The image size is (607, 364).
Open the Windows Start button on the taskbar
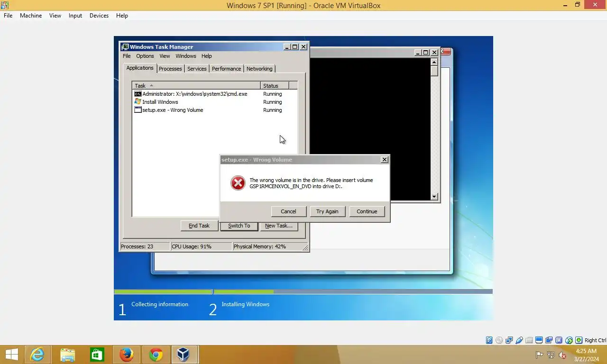(x=11, y=355)
